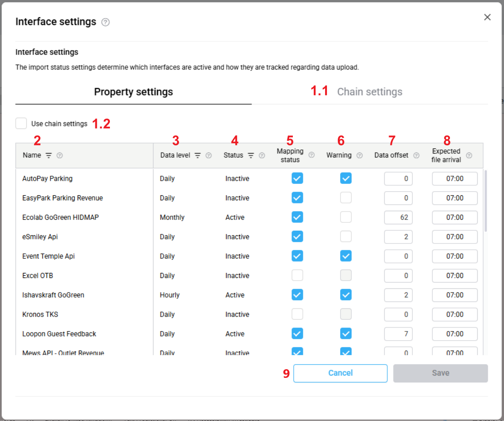Click Data offset field for Loopon Guest Feedback
The width and height of the screenshot is (504, 421).
tap(398, 334)
